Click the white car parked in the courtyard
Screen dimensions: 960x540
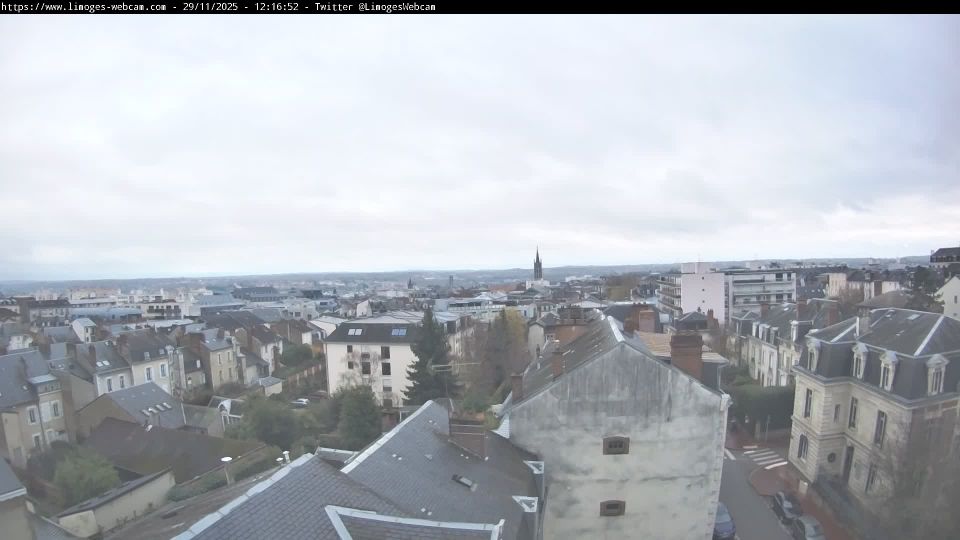point(300,402)
